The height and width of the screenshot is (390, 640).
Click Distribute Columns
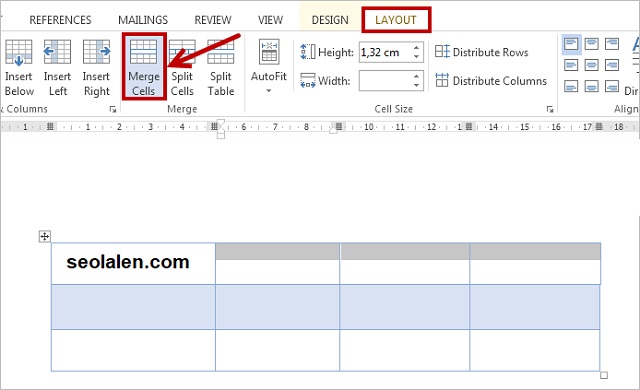click(491, 81)
